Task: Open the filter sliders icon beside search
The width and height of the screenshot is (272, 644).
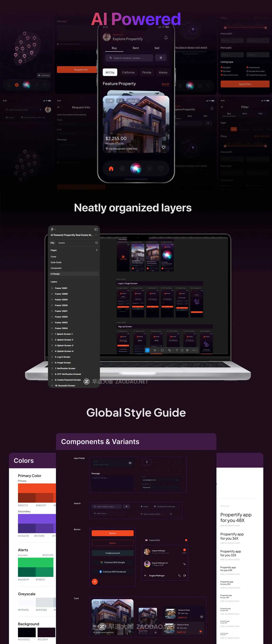Action: [x=161, y=58]
